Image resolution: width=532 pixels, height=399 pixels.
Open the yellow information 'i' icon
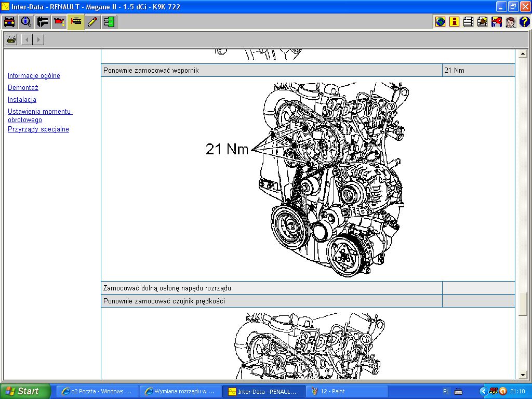pyautogui.click(x=455, y=22)
